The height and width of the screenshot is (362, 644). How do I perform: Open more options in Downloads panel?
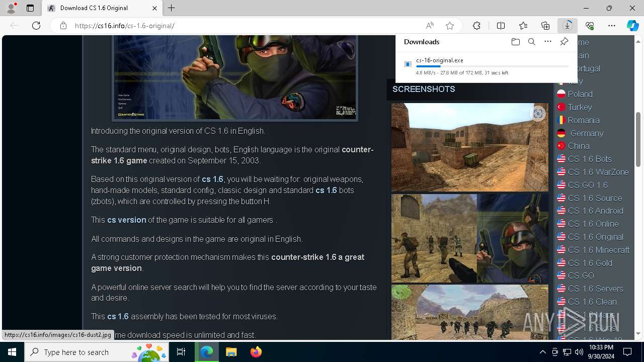click(548, 42)
